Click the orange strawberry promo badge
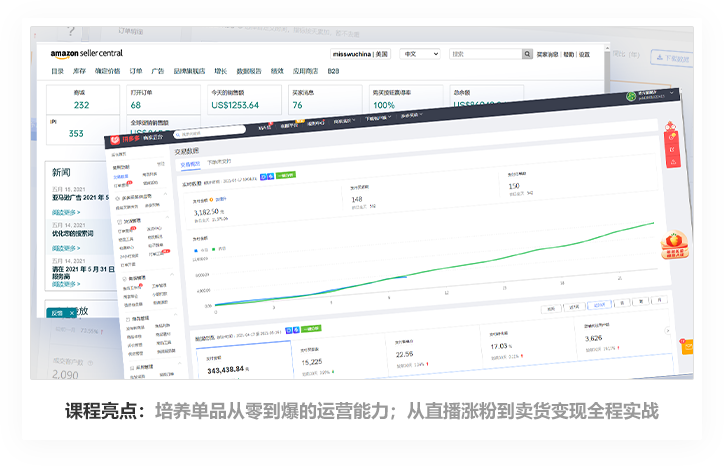Viewport: 724px width, 466px height. point(677,242)
